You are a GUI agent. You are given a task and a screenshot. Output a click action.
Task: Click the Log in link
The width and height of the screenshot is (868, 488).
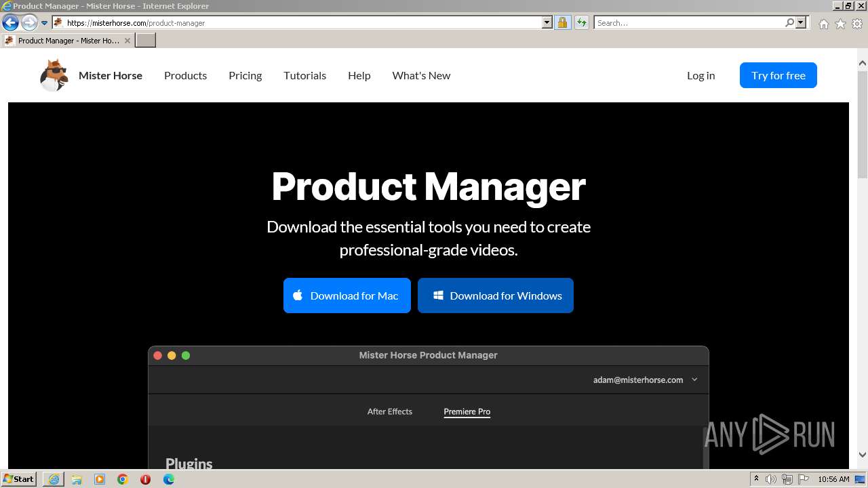coord(701,75)
